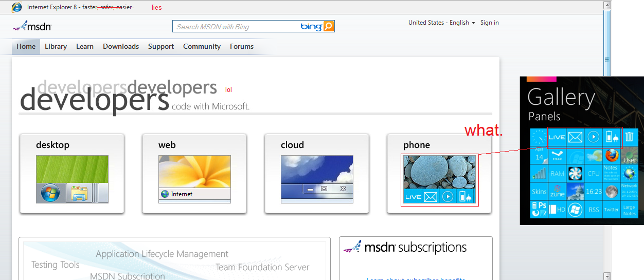Click the vertical scrollbar up arrow
644x280 pixels.
tap(607, 5)
